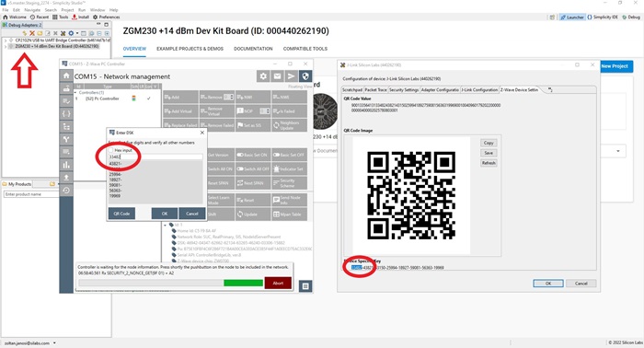Open Tools in Simplicity Studio toolbar
644x348 pixels.
pyautogui.click(x=61, y=17)
